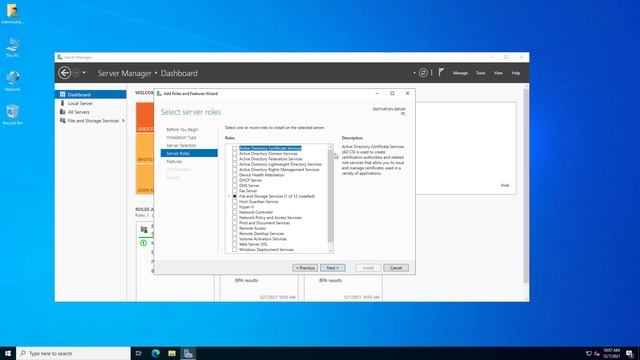Go to Before You Begin step

(182, 129)
